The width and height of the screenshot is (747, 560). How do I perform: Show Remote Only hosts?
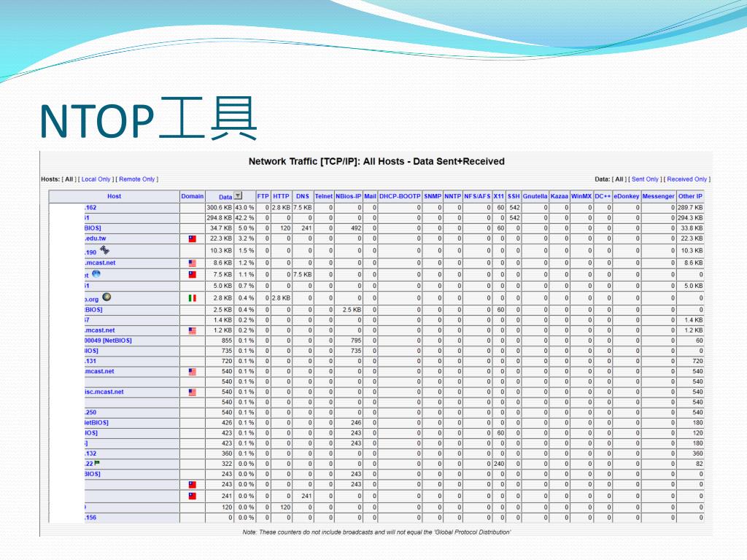click(137, 179)
